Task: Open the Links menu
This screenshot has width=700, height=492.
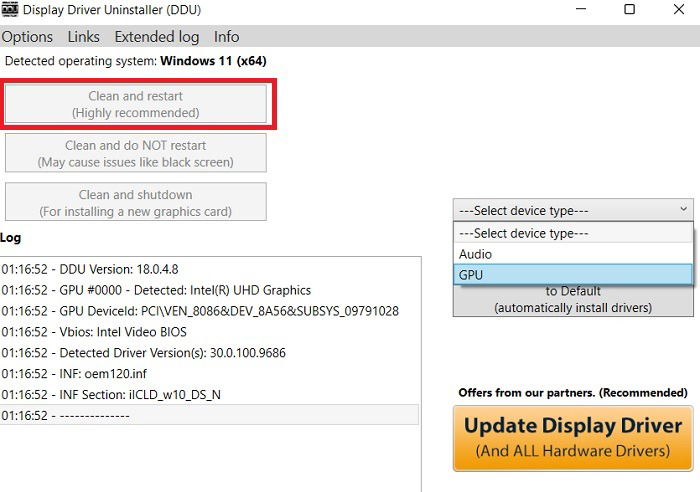Action: pos(83,37)
